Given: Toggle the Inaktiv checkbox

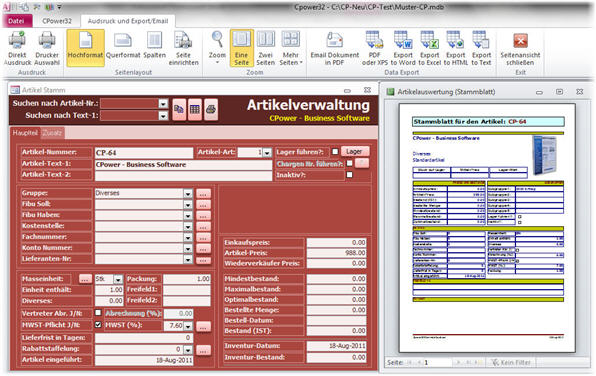Looking at the screenshot, I should (349, 175).
